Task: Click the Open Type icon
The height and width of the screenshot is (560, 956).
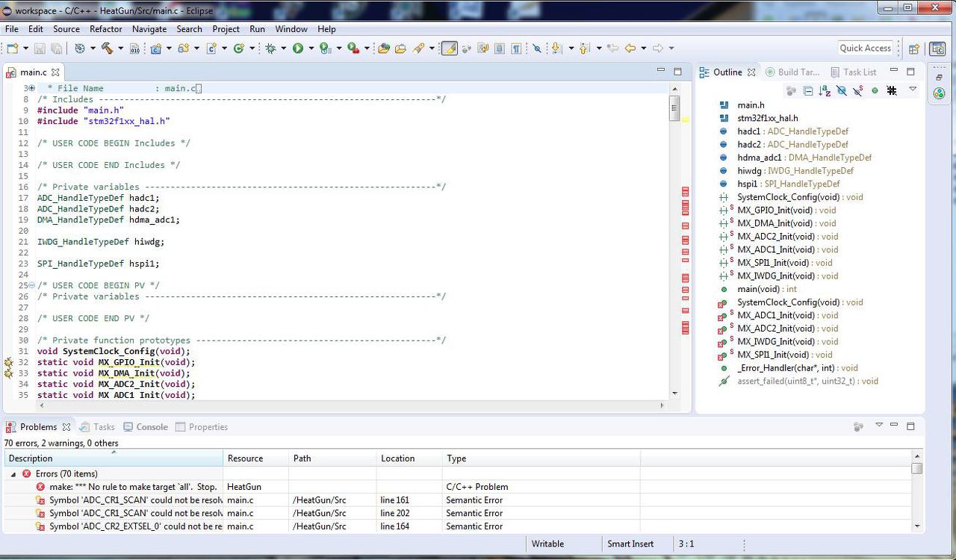Action: click(x=384, y=49)
